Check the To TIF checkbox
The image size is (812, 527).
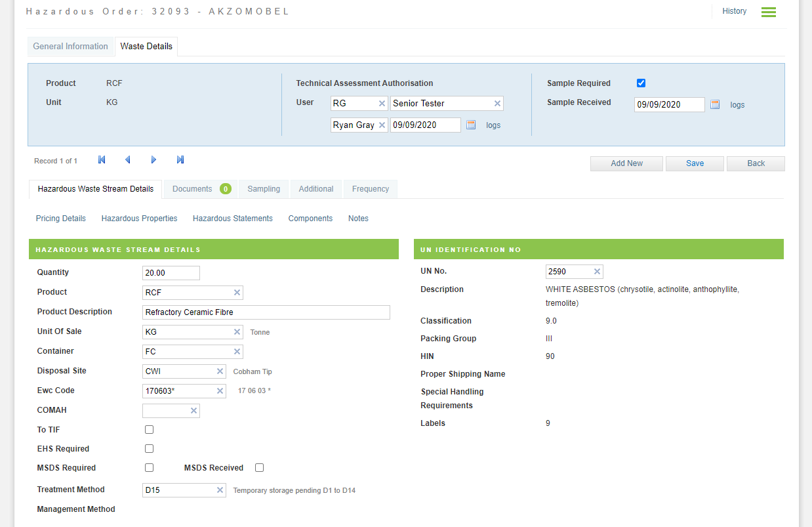[149, 429]
